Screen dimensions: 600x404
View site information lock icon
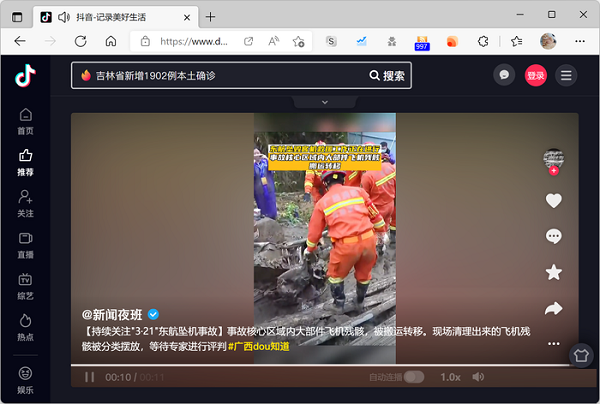145,41
